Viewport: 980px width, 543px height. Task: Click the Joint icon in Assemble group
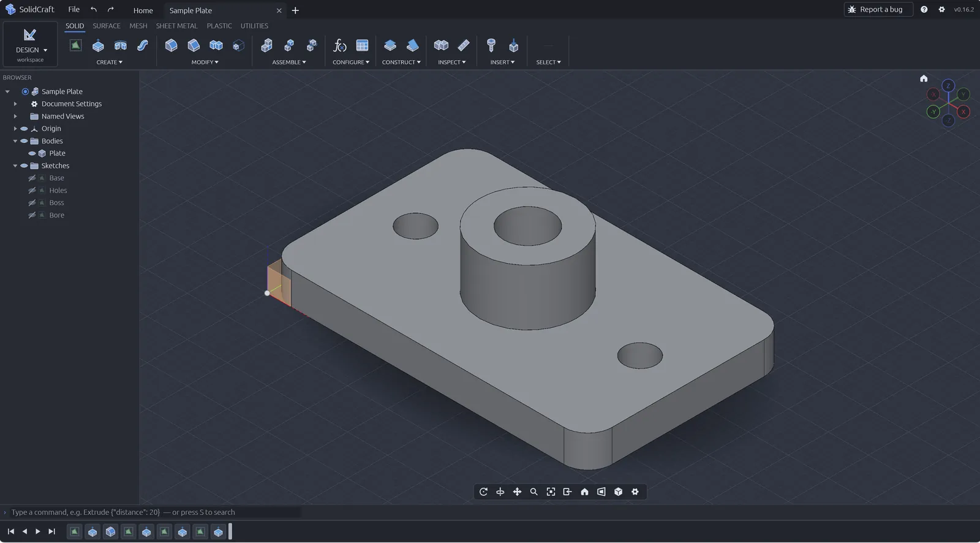(x=289, y=45)
